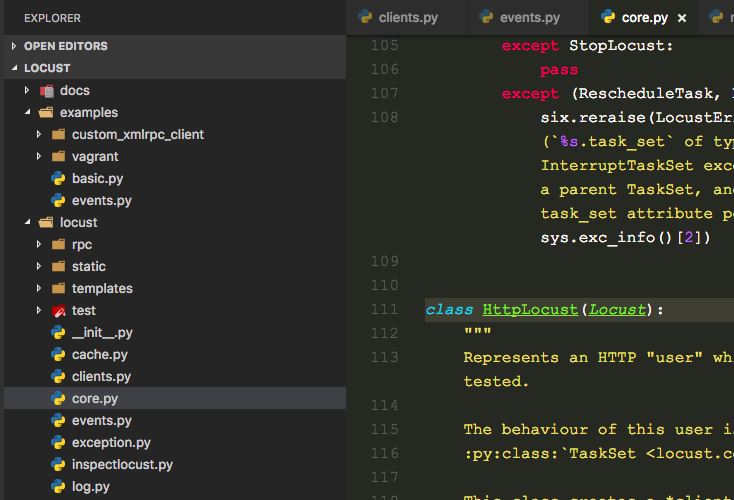The width and height of the screenshot is (734, 500).
Task: Click the rpc folder icon
Action: click(59, 244)
